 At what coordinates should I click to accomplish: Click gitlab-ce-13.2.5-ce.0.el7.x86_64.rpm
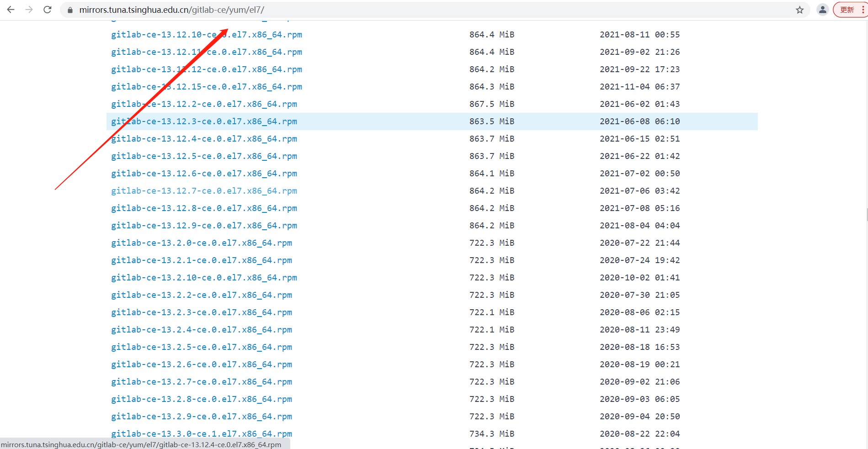pos(202,347)
